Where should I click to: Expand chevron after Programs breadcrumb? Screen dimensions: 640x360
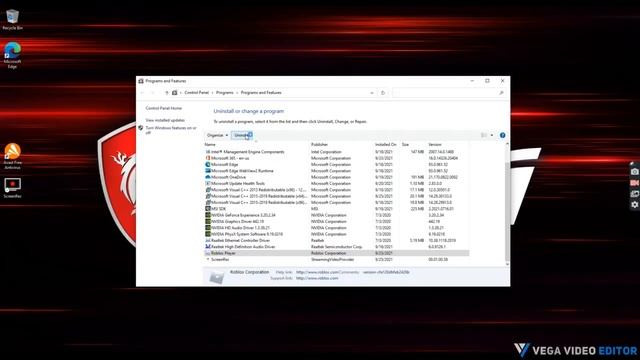(x=237, y=93)
